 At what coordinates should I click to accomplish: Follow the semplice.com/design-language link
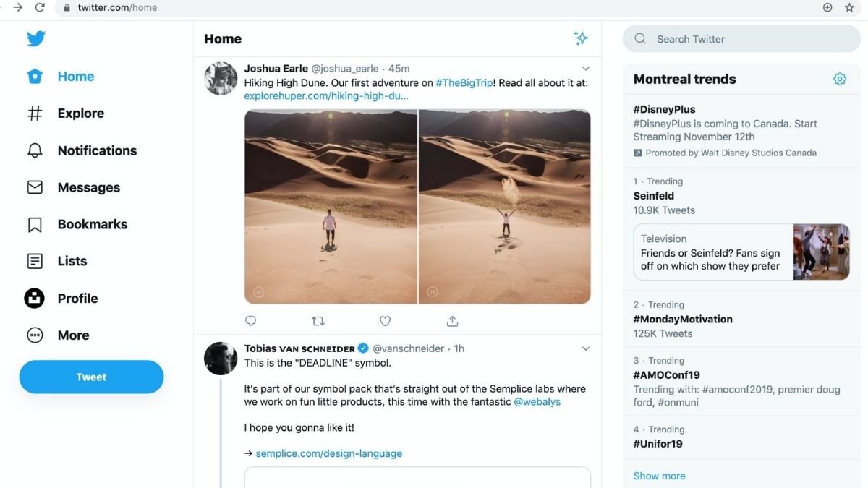tap(328, 454)
